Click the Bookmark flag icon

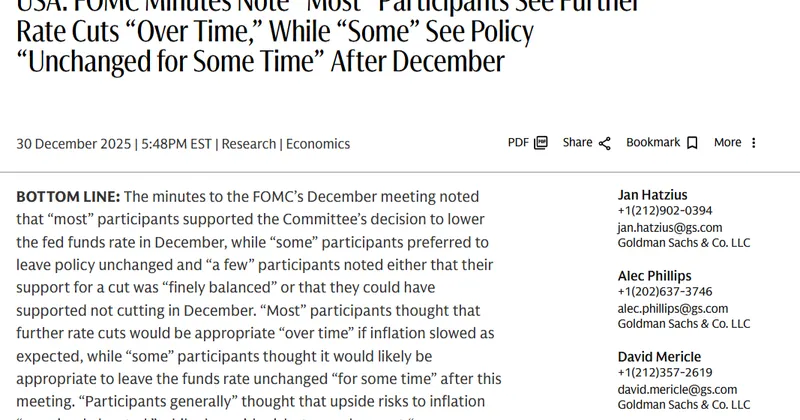tap(692, 143)
